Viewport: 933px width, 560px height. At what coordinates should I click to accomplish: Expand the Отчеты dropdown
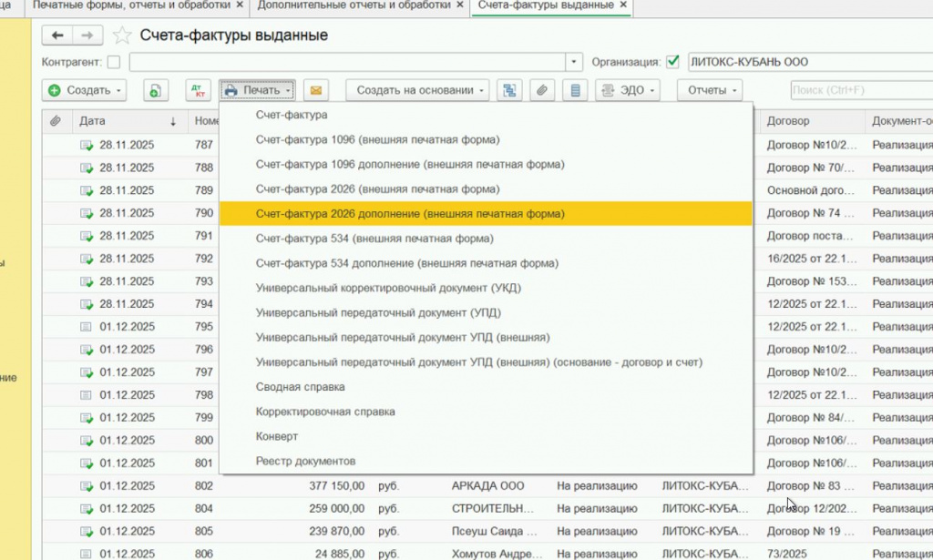click(709, 90)
